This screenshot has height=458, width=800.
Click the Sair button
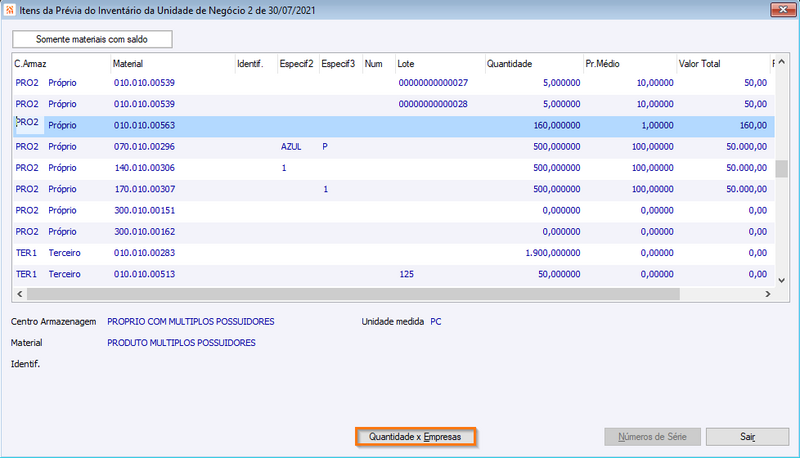tap(747, 437)
